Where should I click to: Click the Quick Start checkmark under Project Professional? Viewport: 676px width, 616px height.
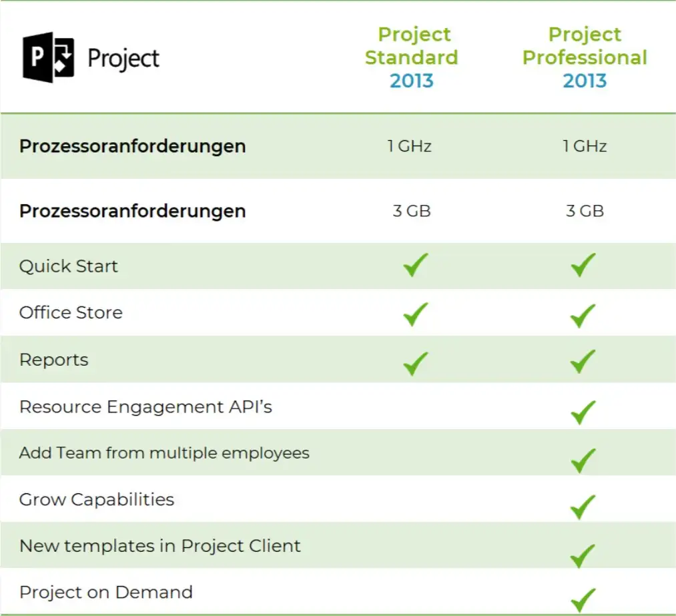coord(583,266)
